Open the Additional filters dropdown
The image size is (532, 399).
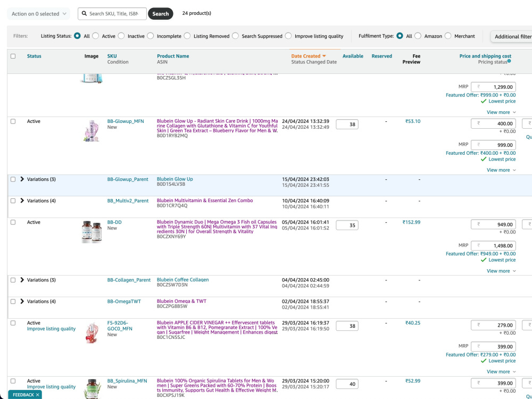pyautogui.click(x=511, y=36)
